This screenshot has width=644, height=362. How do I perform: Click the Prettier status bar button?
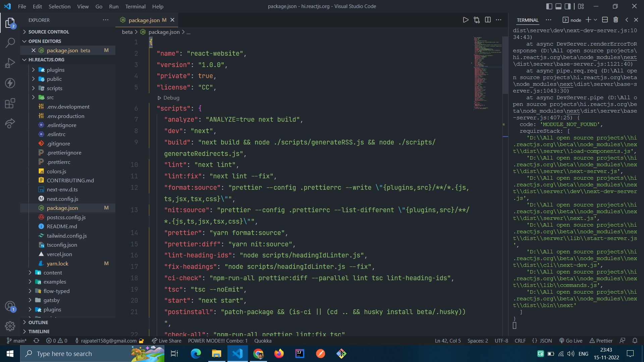pos(601,341)
